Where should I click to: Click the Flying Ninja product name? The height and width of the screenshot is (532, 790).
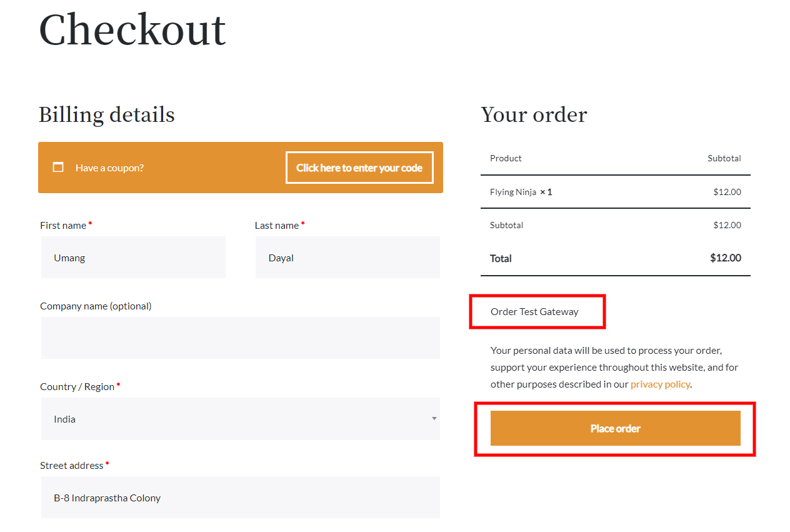pyautogui.click(x=513, y=192)
